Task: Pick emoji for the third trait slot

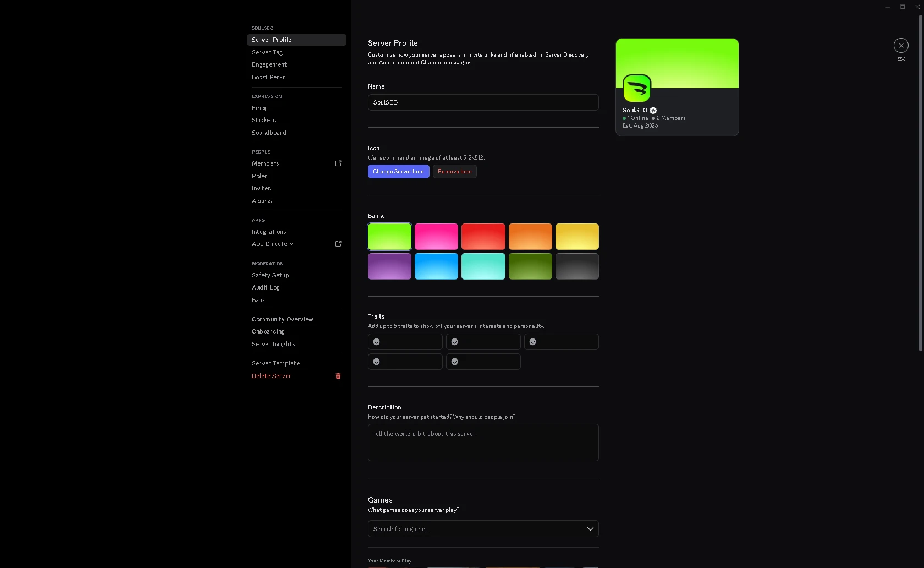Action: point(533,342)
